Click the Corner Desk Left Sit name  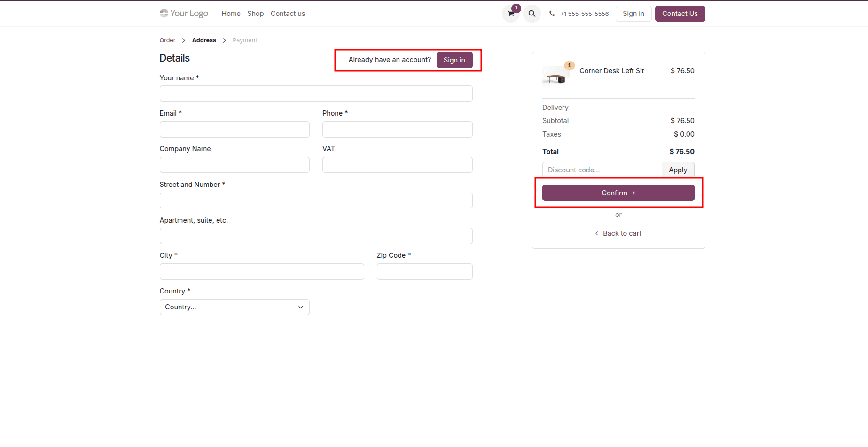612,71
